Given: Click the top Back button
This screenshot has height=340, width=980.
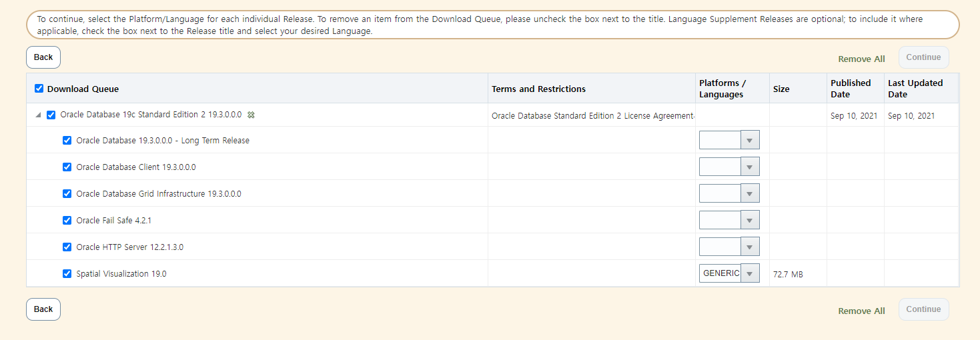Looking at the screenshot, I should point(43,57).
